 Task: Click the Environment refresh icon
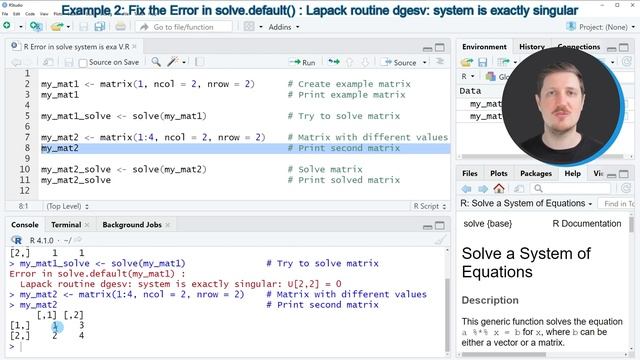pos(627,62)
